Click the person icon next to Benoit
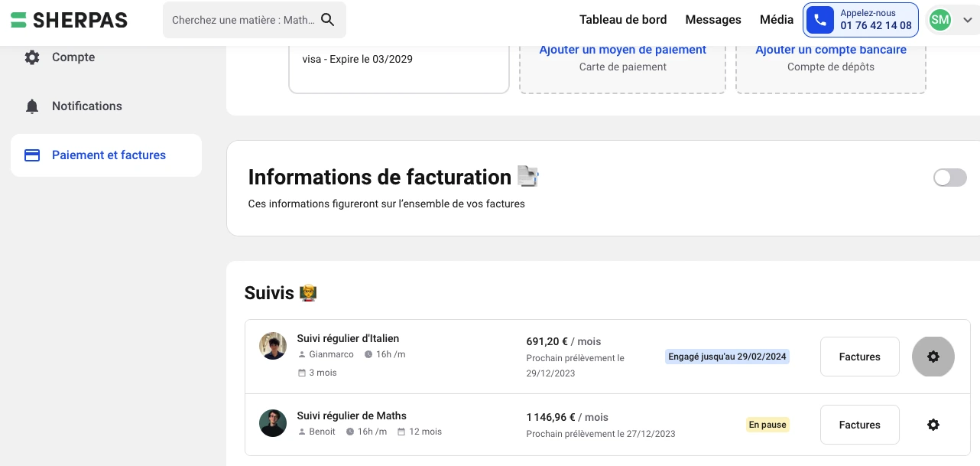Image resolution: width=980 pixels, height=466 pixels. click(x=301, y=432)
